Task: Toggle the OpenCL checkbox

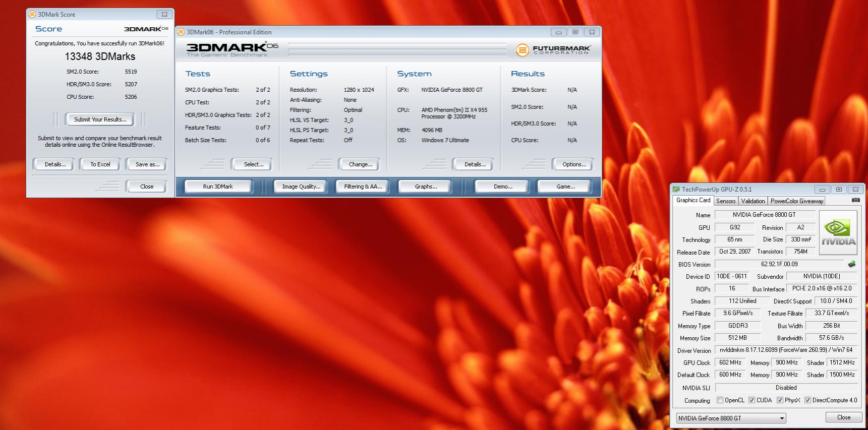Action: [x=720, y=400]
